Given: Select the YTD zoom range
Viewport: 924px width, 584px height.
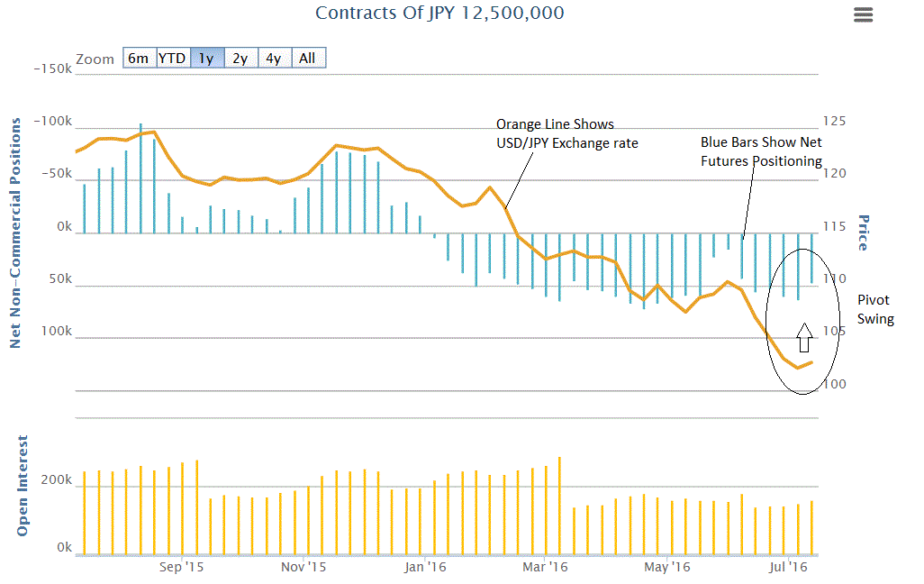Looking at the screenshot, I should pyautogui.click(x=172, y=59).
